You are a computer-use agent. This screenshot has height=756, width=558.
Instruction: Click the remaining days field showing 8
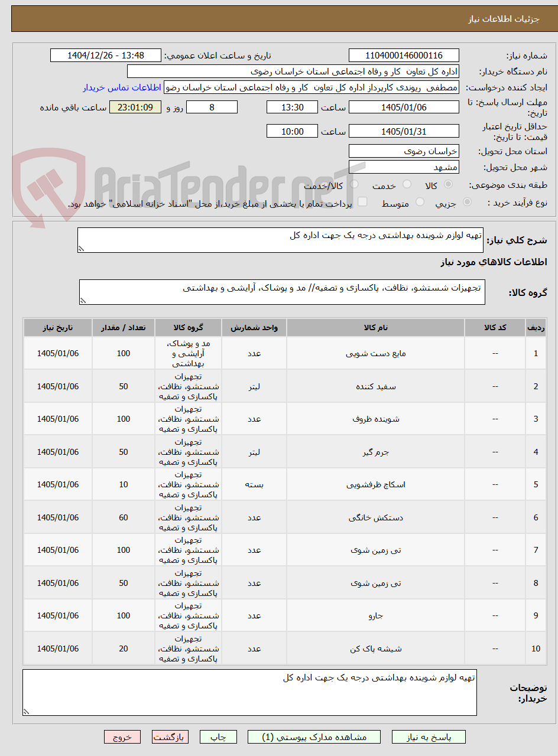point(212,107)
